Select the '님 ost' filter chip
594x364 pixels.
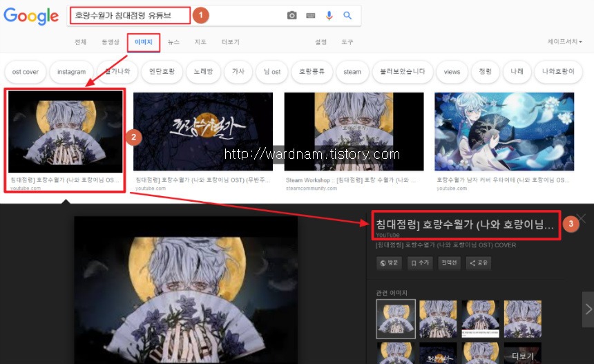pos(271,72)
